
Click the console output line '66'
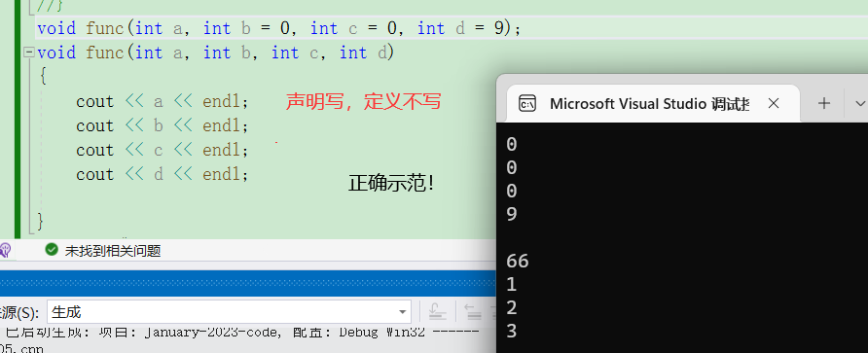pyautogui.click(x=518, y=262)
